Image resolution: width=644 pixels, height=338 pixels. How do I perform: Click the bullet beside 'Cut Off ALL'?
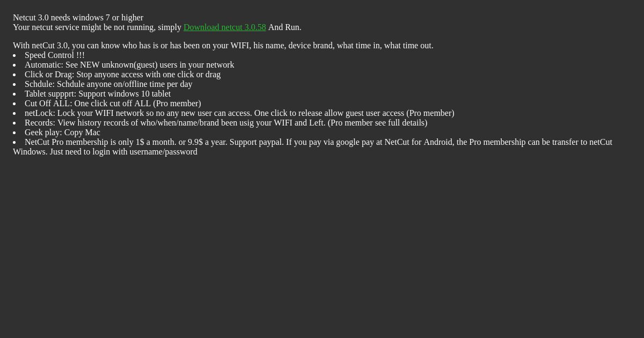coord(15,104)
